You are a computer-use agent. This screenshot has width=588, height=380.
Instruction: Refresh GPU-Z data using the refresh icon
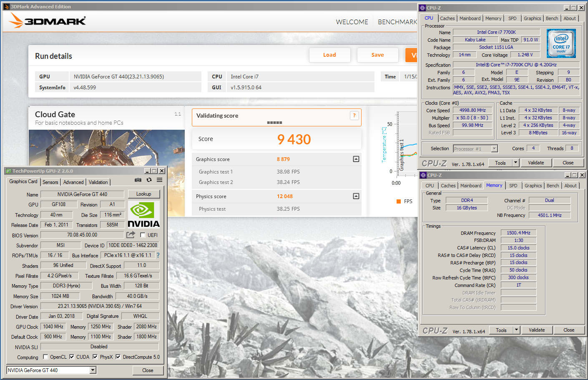coord(149,180)
